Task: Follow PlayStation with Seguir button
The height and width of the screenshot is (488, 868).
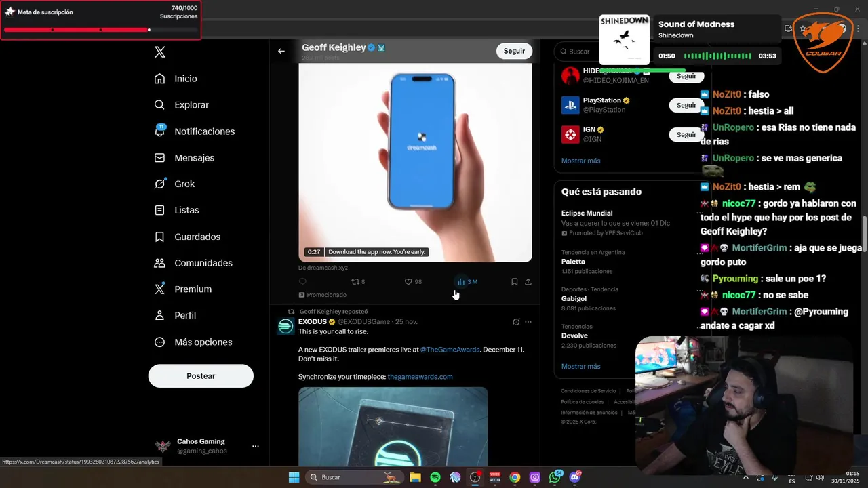Action: pyautogui.click(x=686, y=105)
